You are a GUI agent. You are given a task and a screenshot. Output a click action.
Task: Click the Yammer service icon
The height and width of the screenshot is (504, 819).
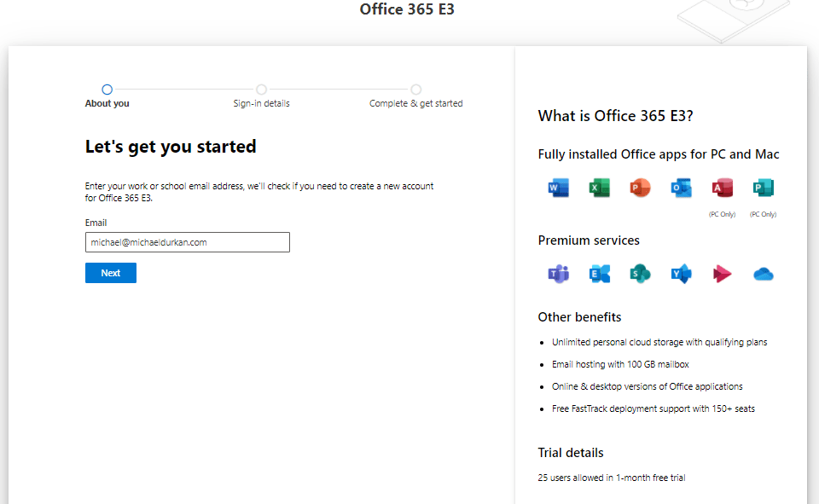click(x=681, y=274)
